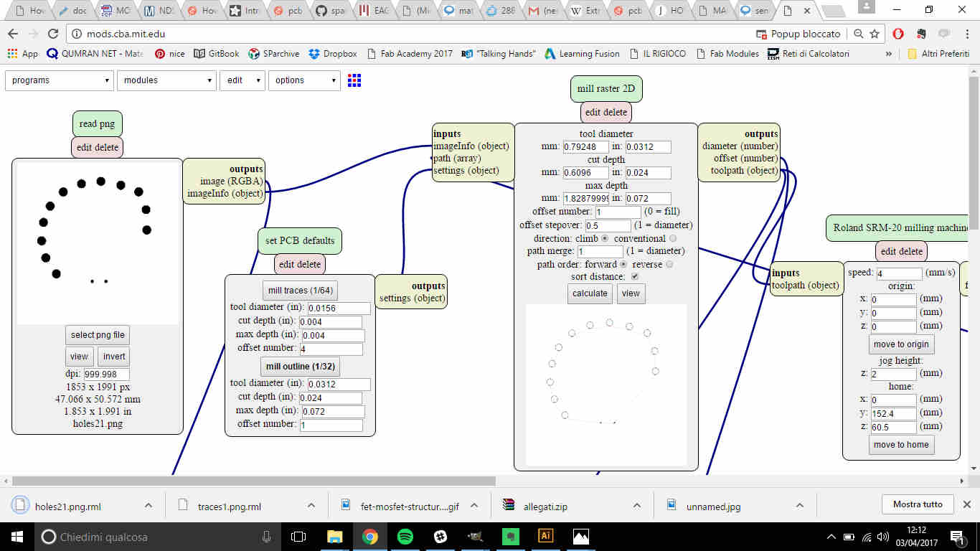Open File Explorer from the taskbar

[334, 536]
